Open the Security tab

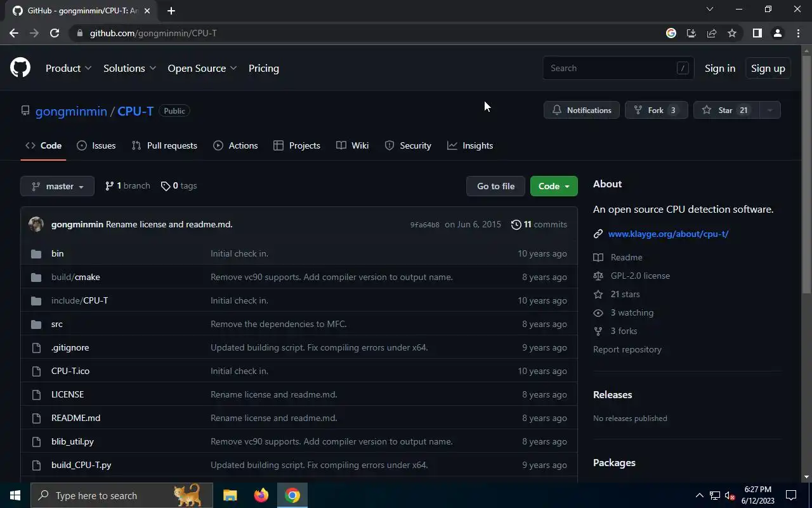point(408,145)
